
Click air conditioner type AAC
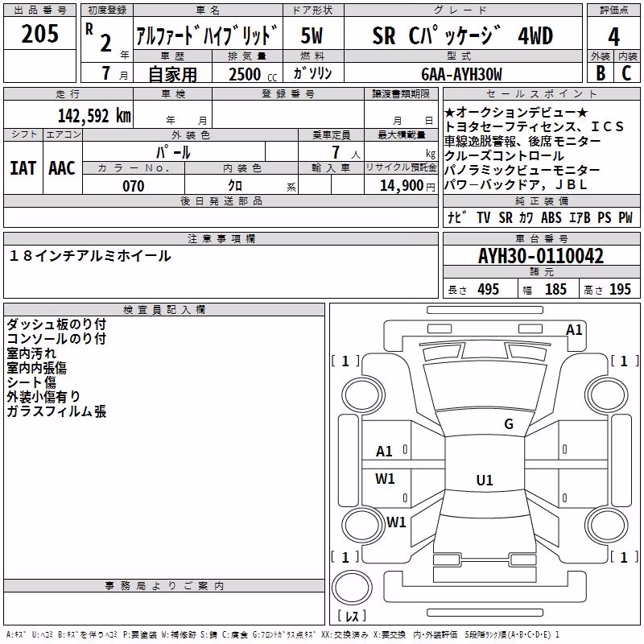62,168
